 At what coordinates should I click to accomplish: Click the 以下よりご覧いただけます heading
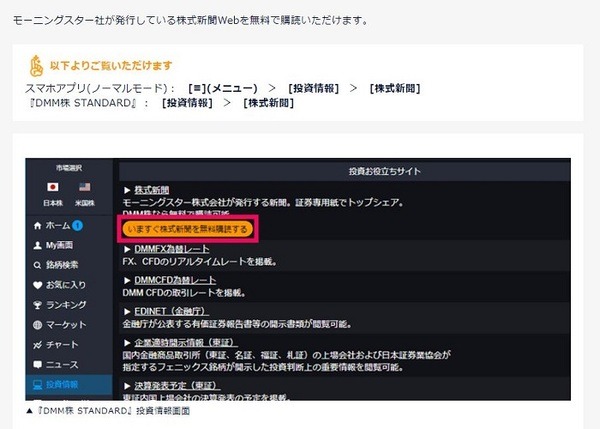tap(111, 66)
